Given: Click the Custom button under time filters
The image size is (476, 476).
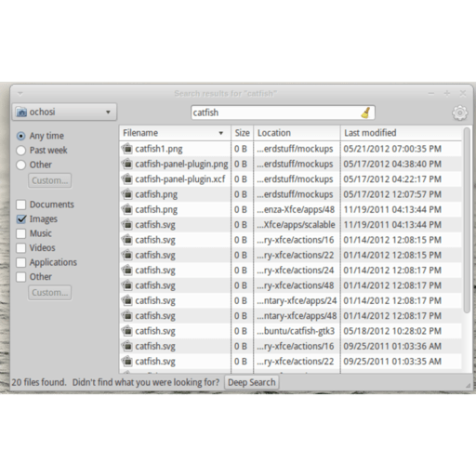Looking at the screenshot, I should [x=50, y=180].
